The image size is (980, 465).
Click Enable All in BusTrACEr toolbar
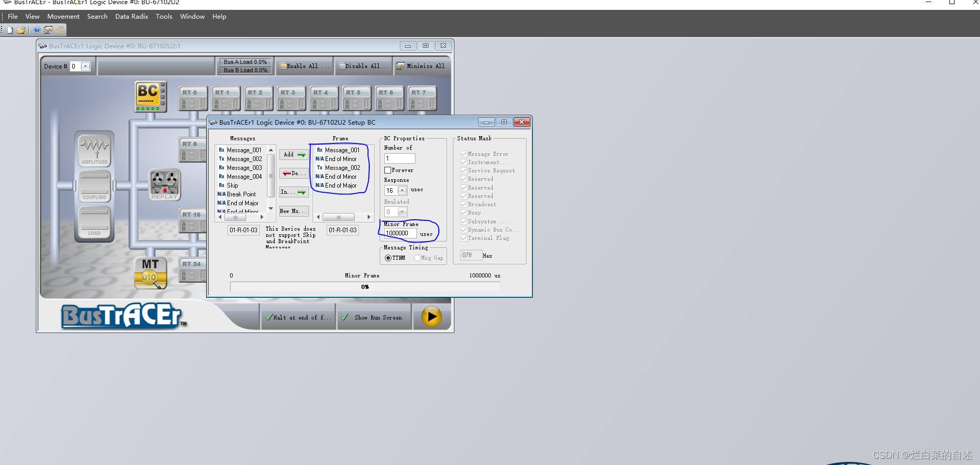click(304, 66)
